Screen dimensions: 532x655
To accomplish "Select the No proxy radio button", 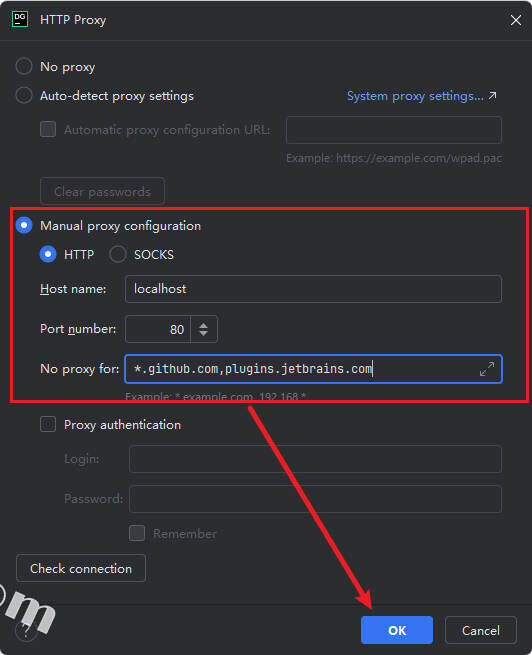I will tap(24, 66).
